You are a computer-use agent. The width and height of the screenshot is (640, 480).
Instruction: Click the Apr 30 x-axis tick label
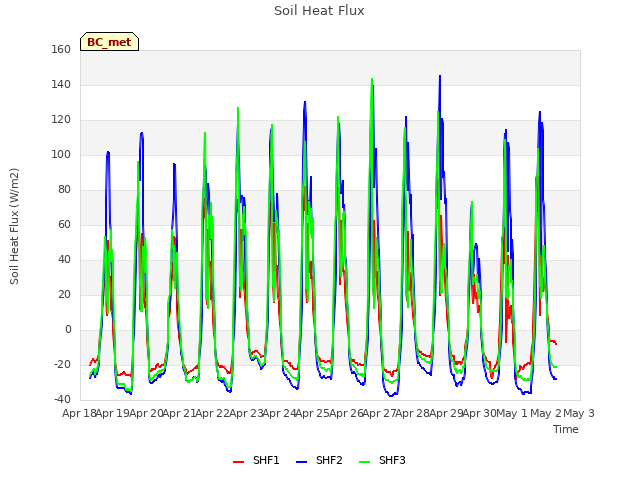point(479,413)
